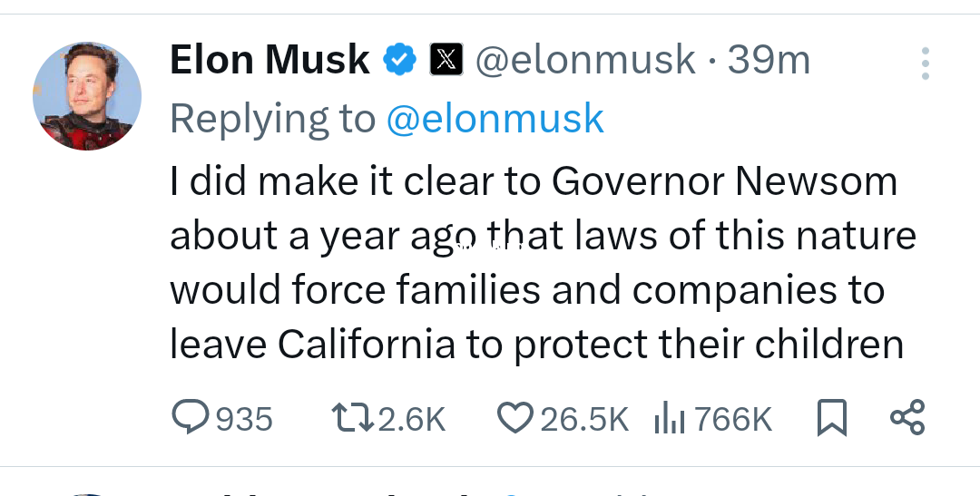Open the @elonmusk handle in the header
Viewport: 980px width, 496px height.
[585, 61]
